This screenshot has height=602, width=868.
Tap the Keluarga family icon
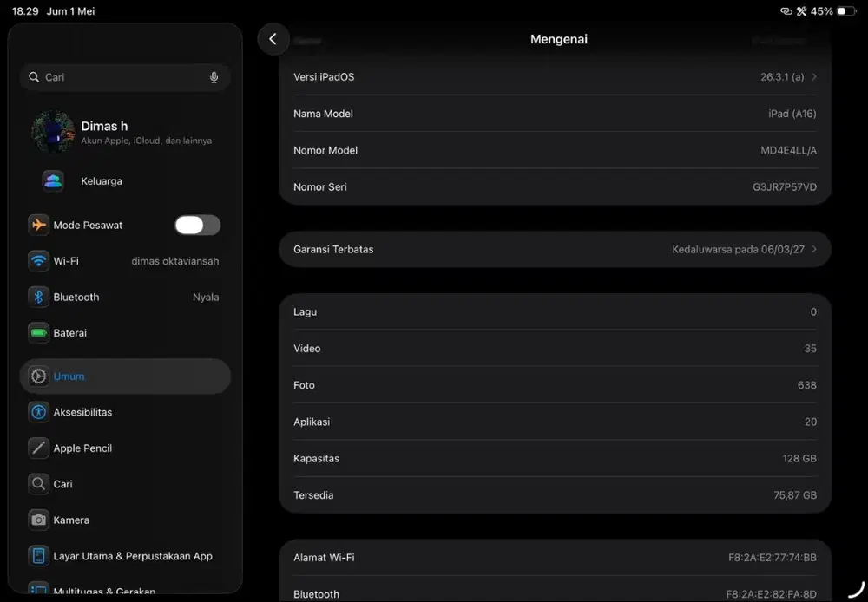[53, 181]
